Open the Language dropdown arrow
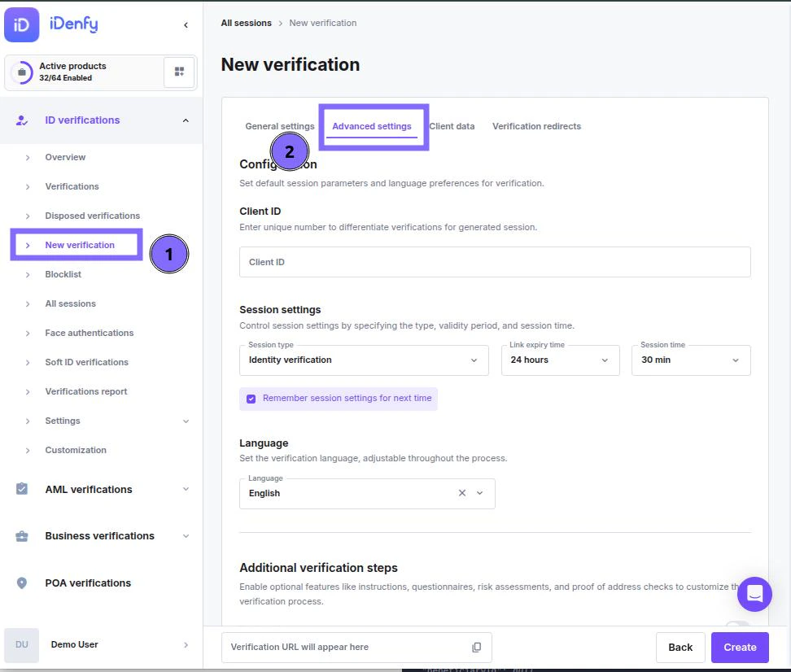 click(480, 493)
